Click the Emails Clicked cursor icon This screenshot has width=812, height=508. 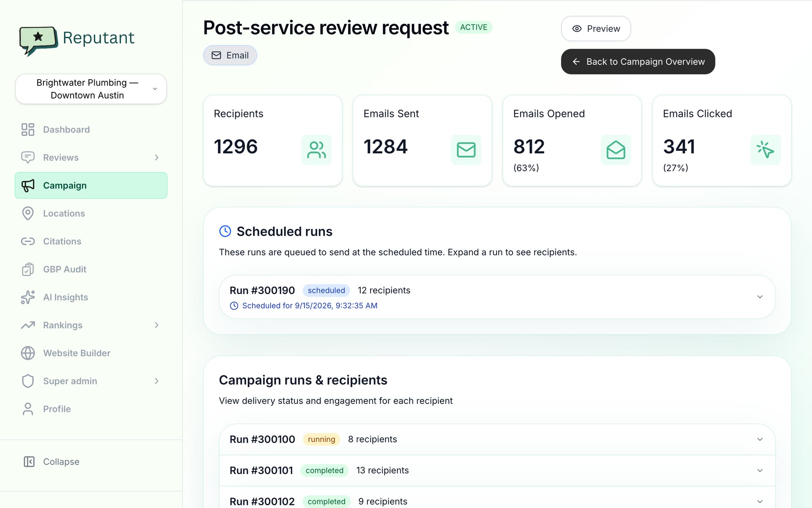(x=765, y=150)
